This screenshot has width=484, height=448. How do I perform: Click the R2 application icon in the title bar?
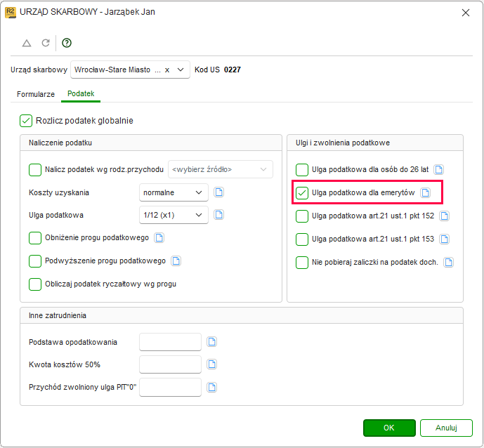point(11,13)
